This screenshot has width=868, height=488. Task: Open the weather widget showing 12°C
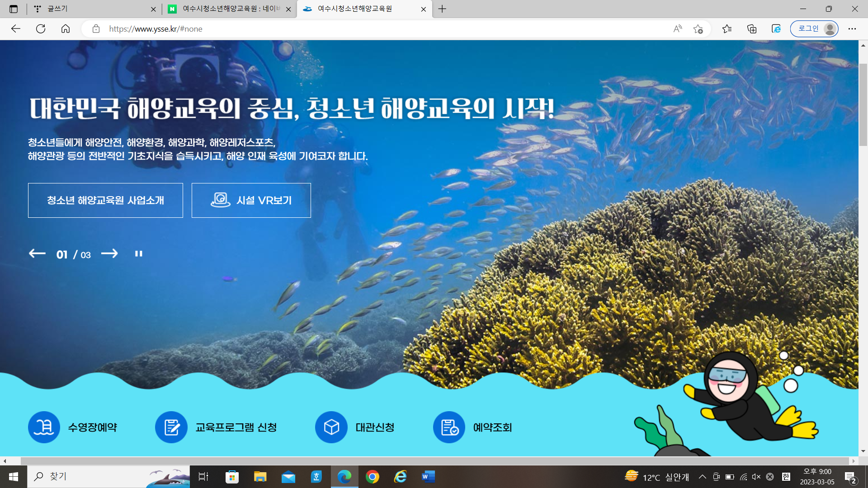tap(657, 477)
